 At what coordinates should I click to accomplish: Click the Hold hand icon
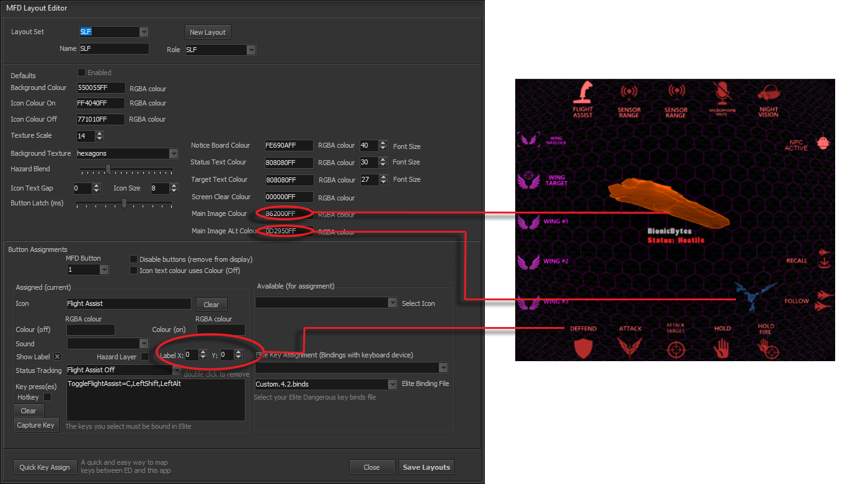coord(722,348)
